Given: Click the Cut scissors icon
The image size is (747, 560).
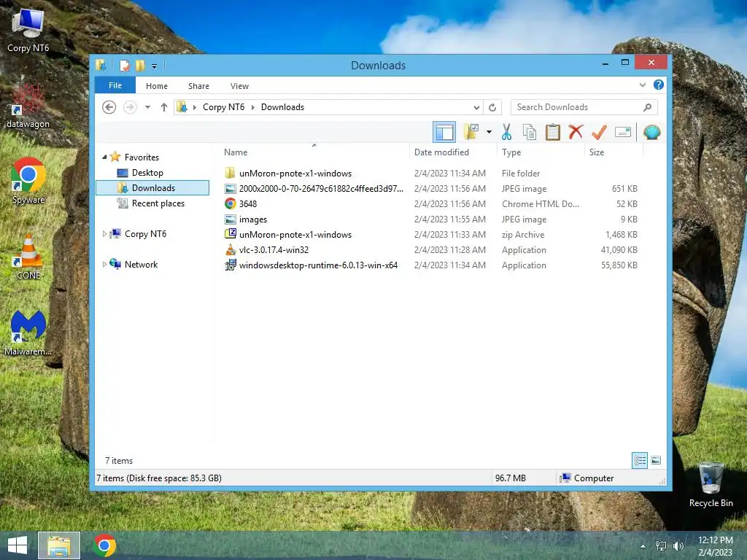Looking at the screenshot, I should 506,132.
